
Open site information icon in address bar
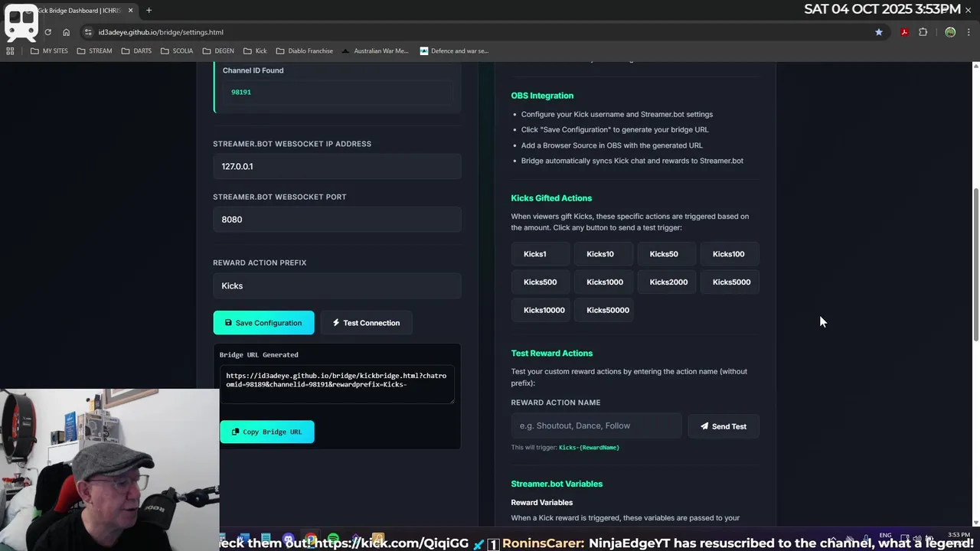[x=88, y=32]
